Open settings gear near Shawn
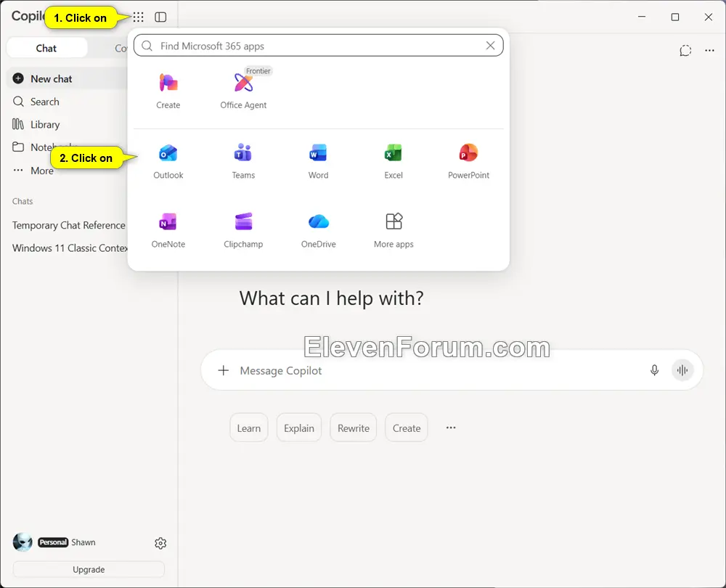Screen dimensions: 726x588 click(160, 542)
